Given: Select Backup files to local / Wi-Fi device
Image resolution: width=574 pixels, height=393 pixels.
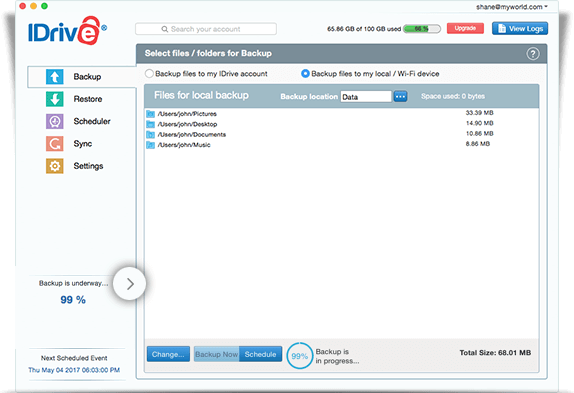Looking at the screenshot, I should point(305,74).
